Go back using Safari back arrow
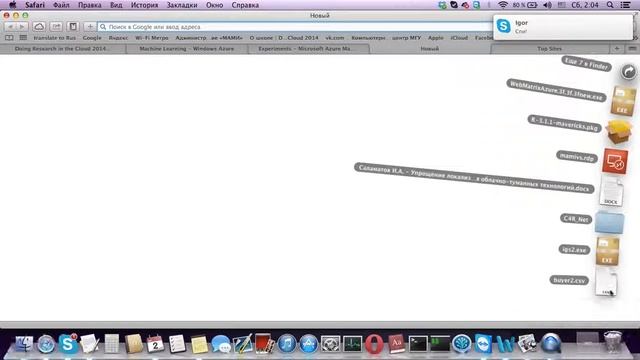 coord(10,27)
